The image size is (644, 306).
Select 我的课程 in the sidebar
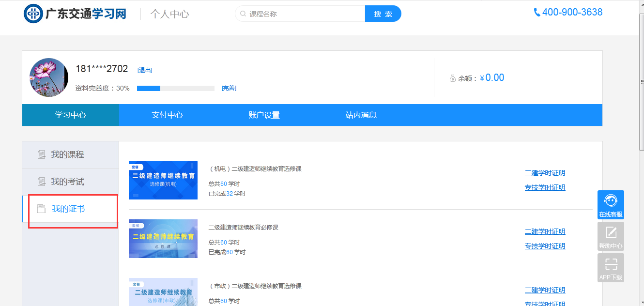coord(67,154)
